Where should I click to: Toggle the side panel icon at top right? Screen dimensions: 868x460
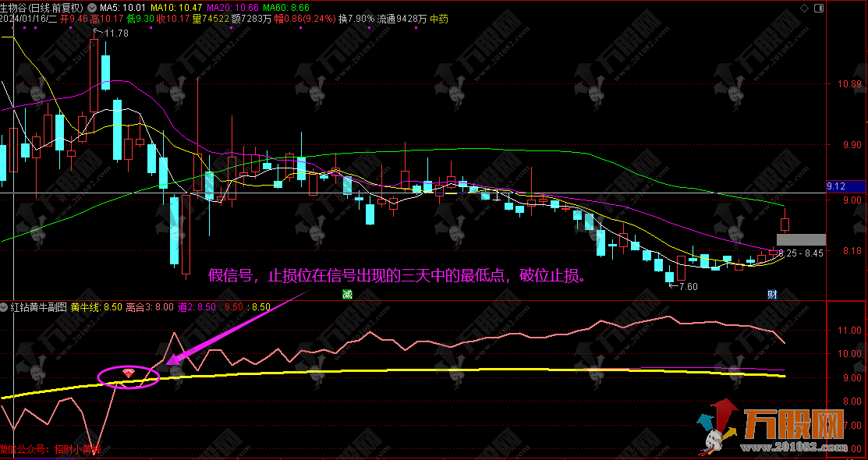tap(820, 8)
